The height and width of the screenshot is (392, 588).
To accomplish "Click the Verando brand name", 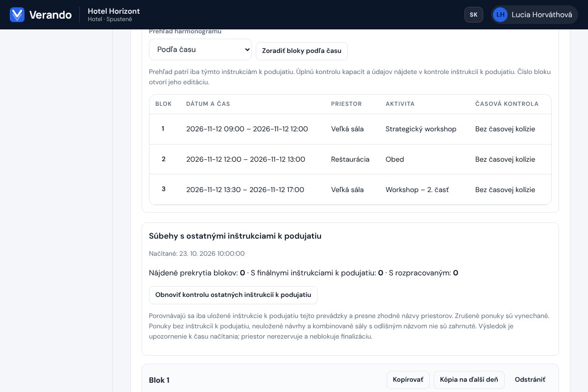I will tap(50, 15).
